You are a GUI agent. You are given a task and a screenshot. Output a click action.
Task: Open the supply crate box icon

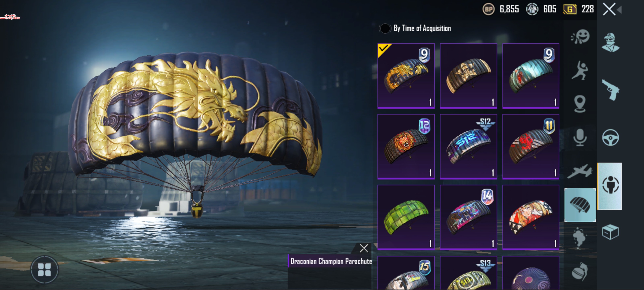coord(610,232)
